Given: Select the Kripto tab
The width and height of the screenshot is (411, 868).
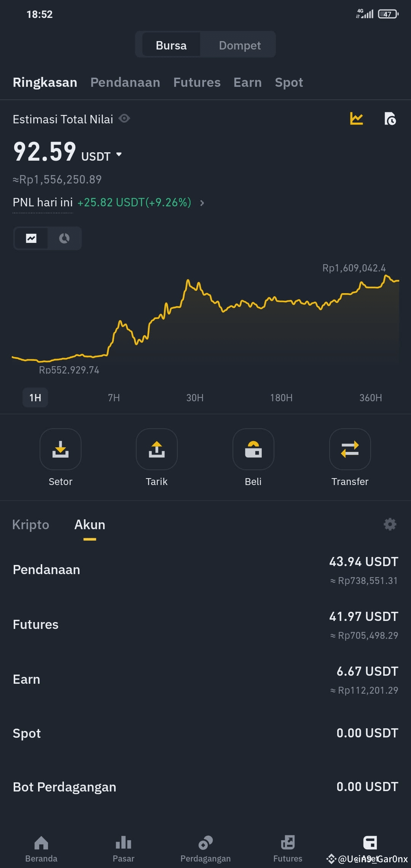Looking at the screenshot, I should click(x=31, y=525).
